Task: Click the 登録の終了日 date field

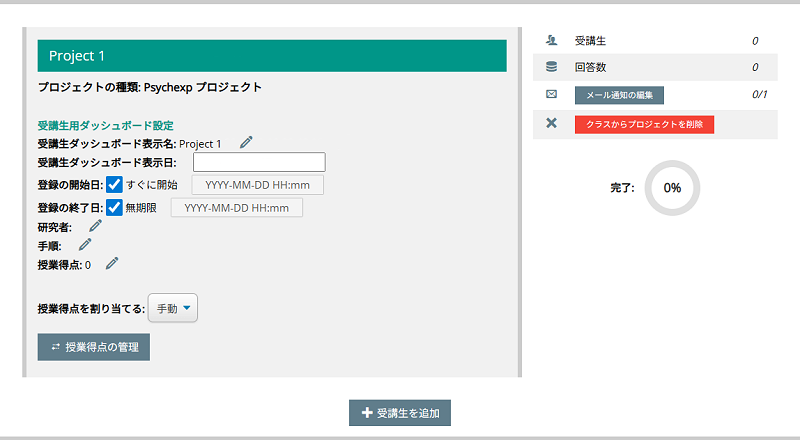Action: pyautogui.click(x=237, y=208)
